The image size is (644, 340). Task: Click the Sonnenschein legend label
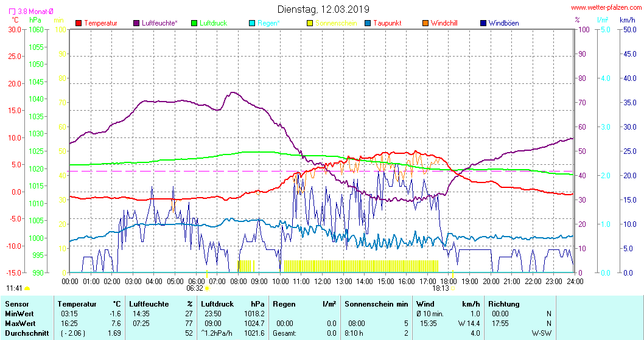(x=337, y=23)
